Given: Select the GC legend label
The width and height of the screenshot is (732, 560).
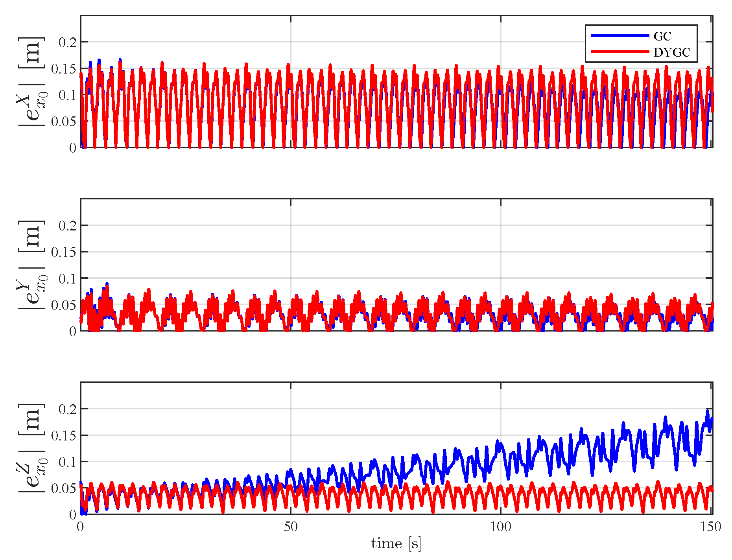Looking at the screenshot, I should coord(662,36).
